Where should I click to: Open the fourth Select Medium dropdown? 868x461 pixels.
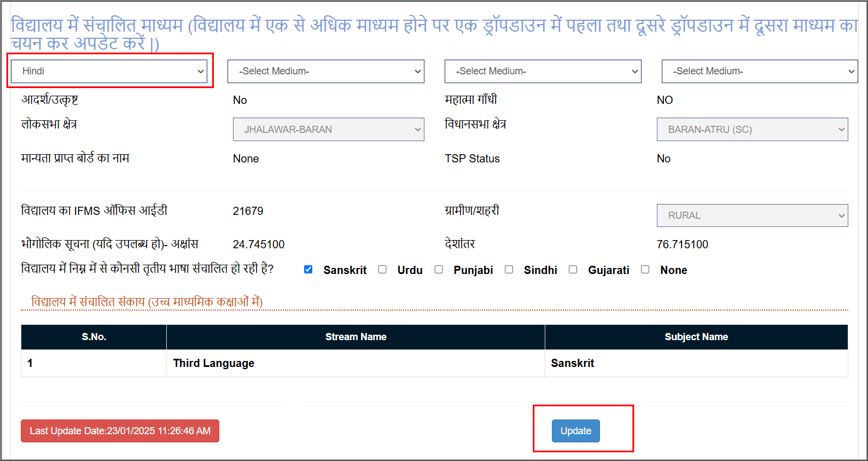point(760,72)
